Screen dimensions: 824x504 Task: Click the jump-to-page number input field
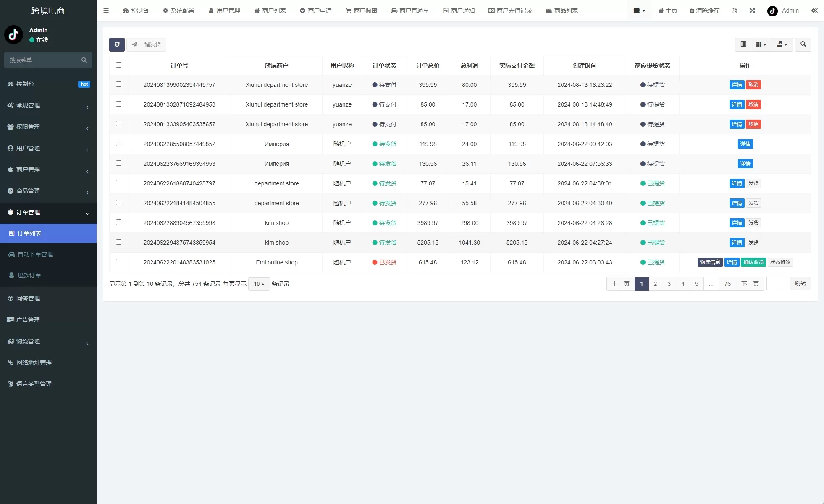coord(777,284)
